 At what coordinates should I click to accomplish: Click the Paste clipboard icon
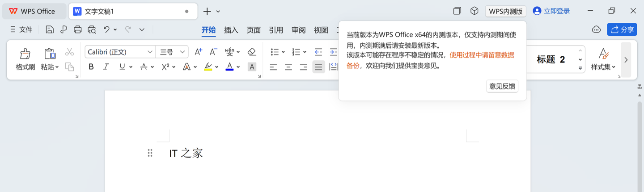(x=50, y=54)
